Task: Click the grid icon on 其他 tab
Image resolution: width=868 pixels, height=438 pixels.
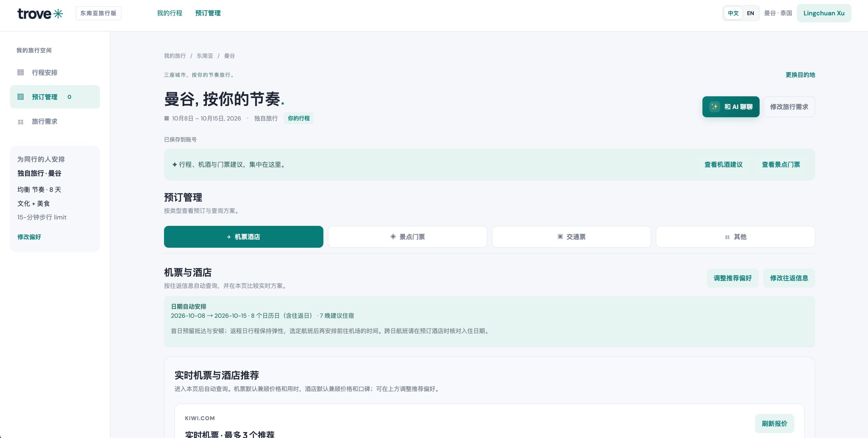Action: click(x=727, y=237)
